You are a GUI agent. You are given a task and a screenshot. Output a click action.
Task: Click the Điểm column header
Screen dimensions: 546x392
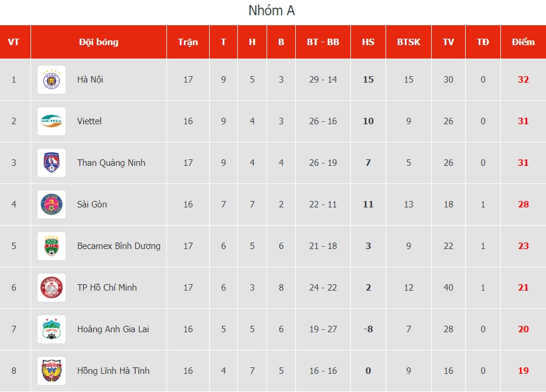pos(523,42)
